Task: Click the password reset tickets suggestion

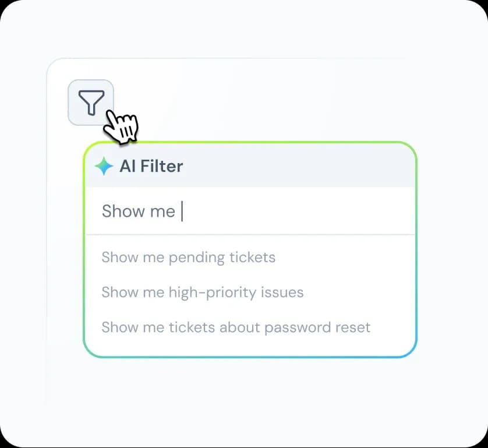Action: (x=236, y=327)
